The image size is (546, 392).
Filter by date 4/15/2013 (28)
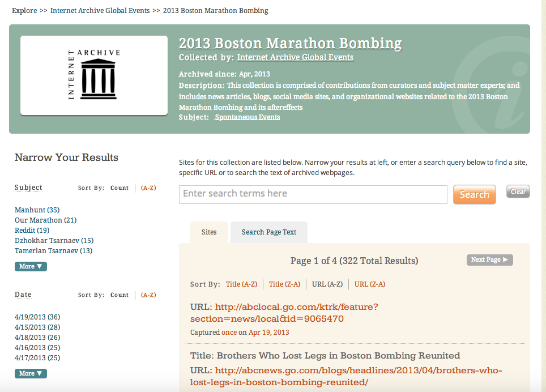pyautogui.click(x=37, y=327)
